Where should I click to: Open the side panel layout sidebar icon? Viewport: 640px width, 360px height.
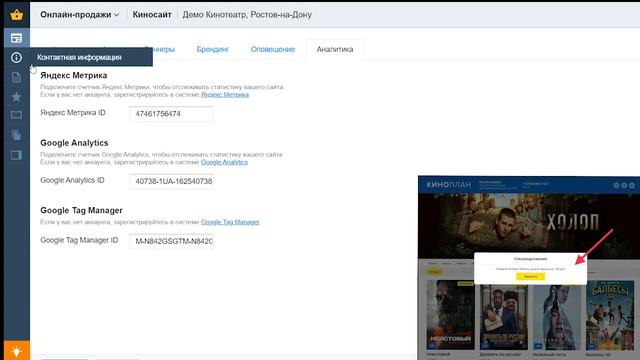click(x=16, y=155)
